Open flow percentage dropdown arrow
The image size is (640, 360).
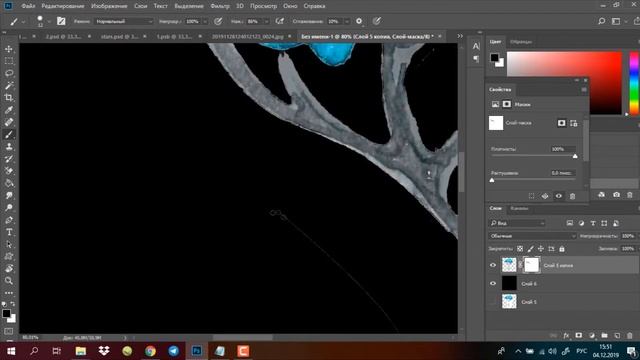[x=266, y=21]
